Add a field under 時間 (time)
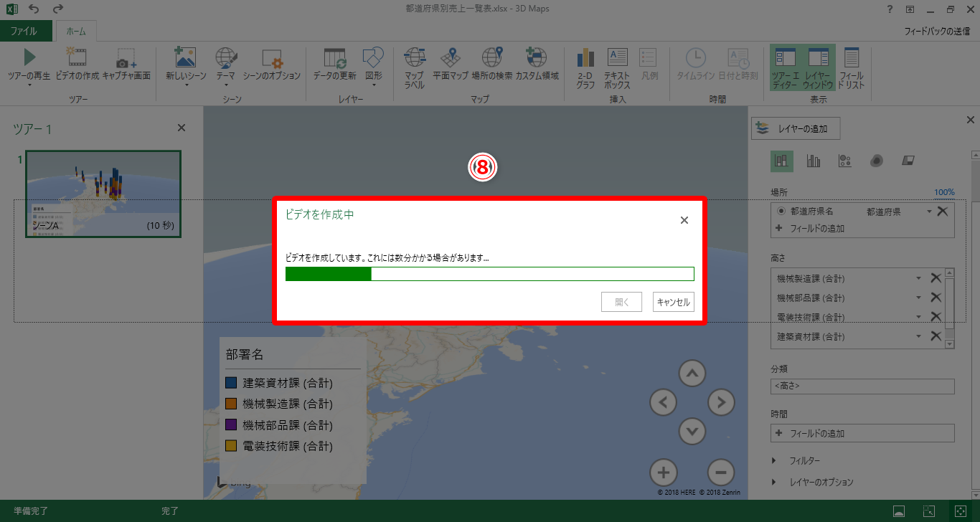This screenshot has width=980, height=522. point(862,433)
